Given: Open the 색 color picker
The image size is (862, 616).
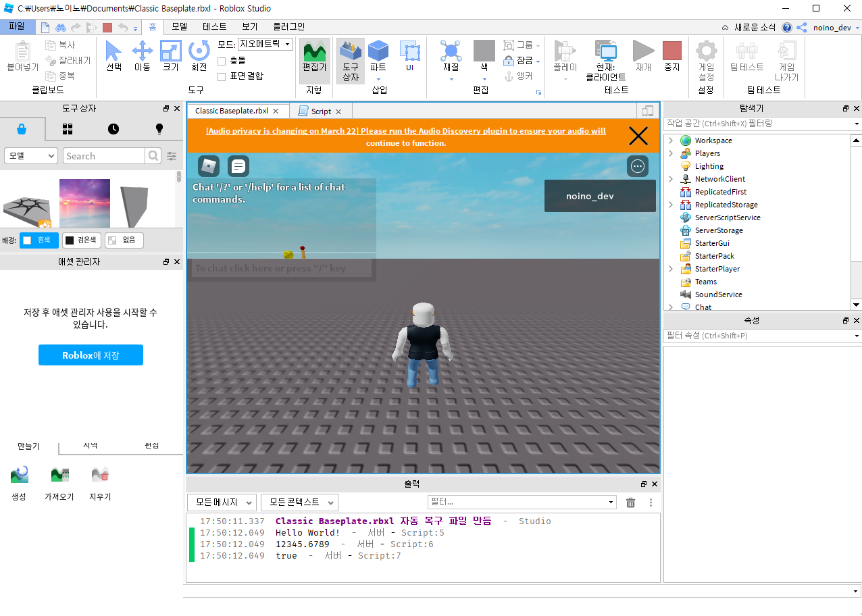Looking at the screenshot, I should 484,57.
